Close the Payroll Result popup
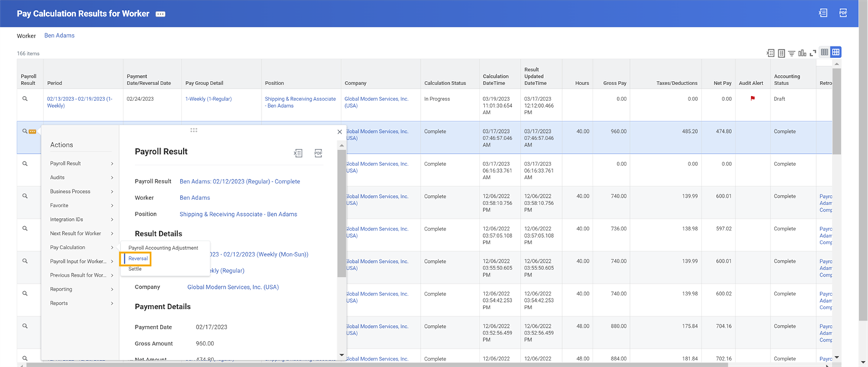 (340, 131)
